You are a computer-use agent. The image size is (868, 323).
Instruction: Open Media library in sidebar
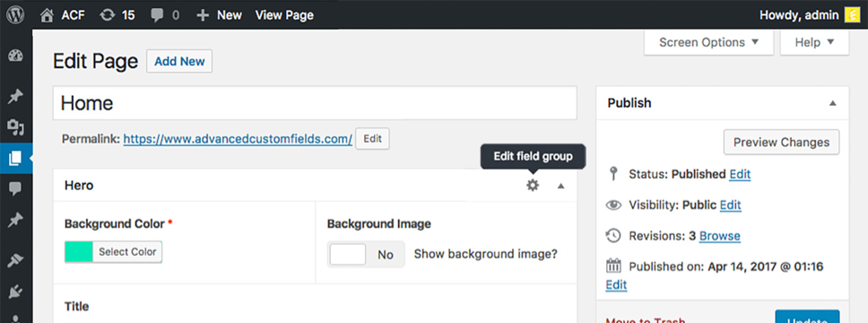15,128
